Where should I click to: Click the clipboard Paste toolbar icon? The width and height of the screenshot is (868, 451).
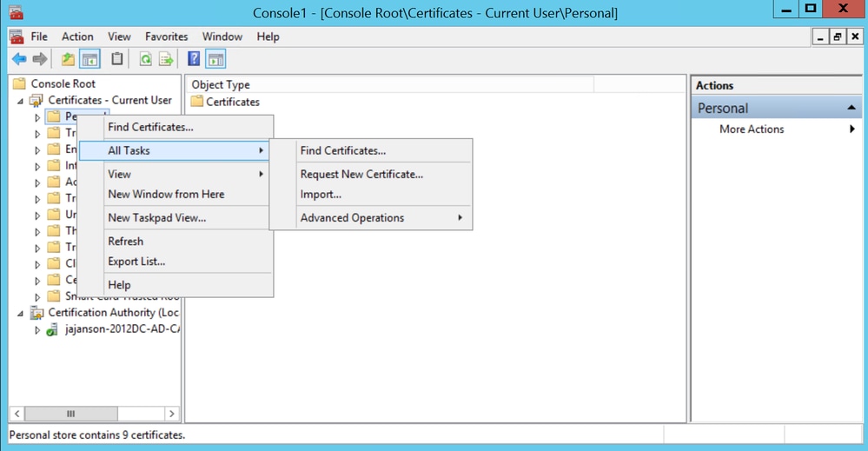[116, 59]
